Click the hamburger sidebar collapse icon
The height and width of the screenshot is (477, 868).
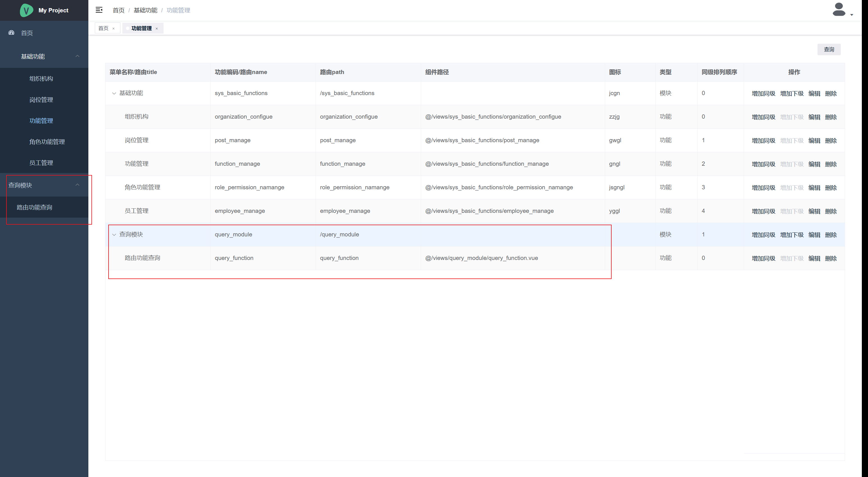tap(99, 10)
